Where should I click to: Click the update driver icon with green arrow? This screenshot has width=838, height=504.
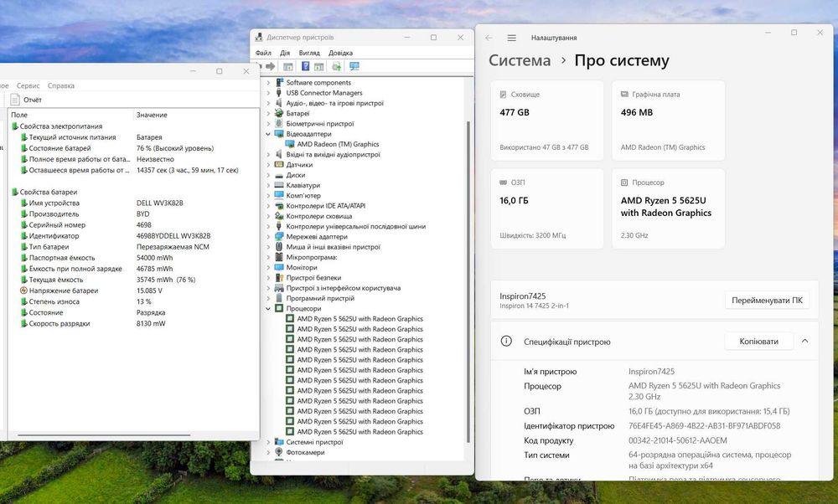tap(336, 66)
